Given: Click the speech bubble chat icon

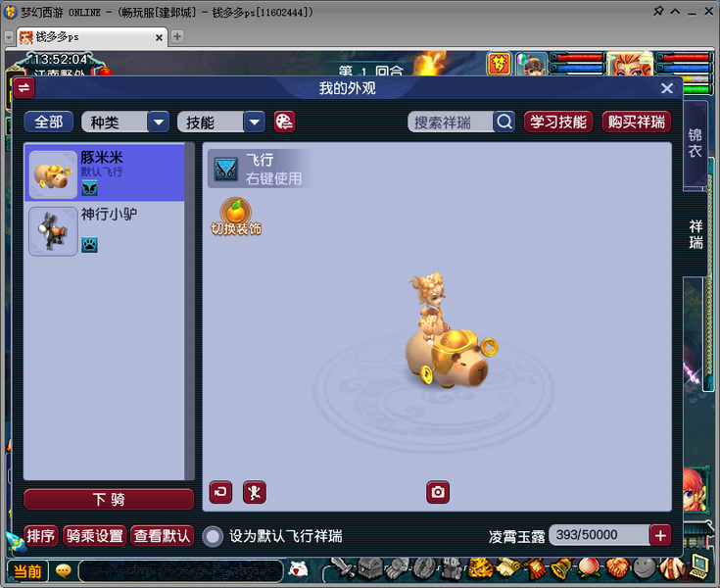Looking at the screenshot, I should click(63, 571).
